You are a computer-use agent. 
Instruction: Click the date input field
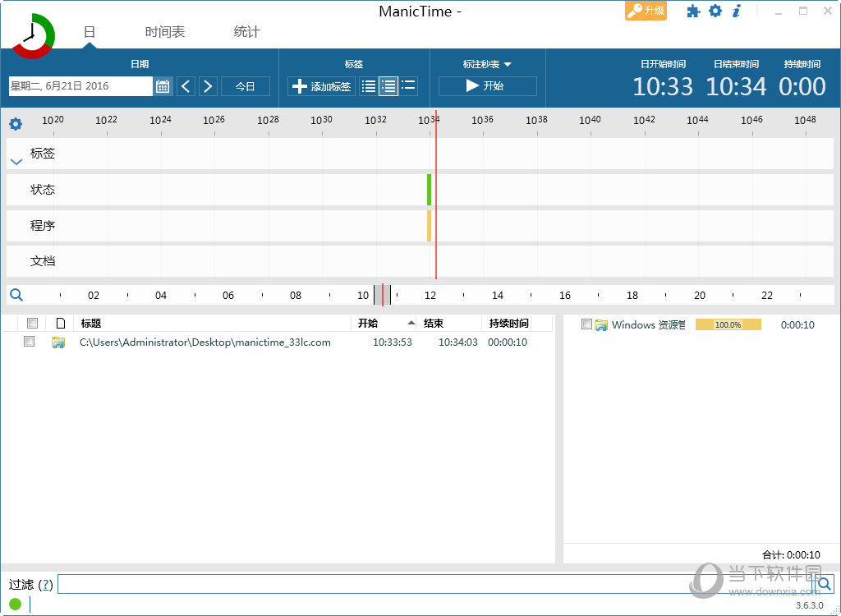point(80,86)
